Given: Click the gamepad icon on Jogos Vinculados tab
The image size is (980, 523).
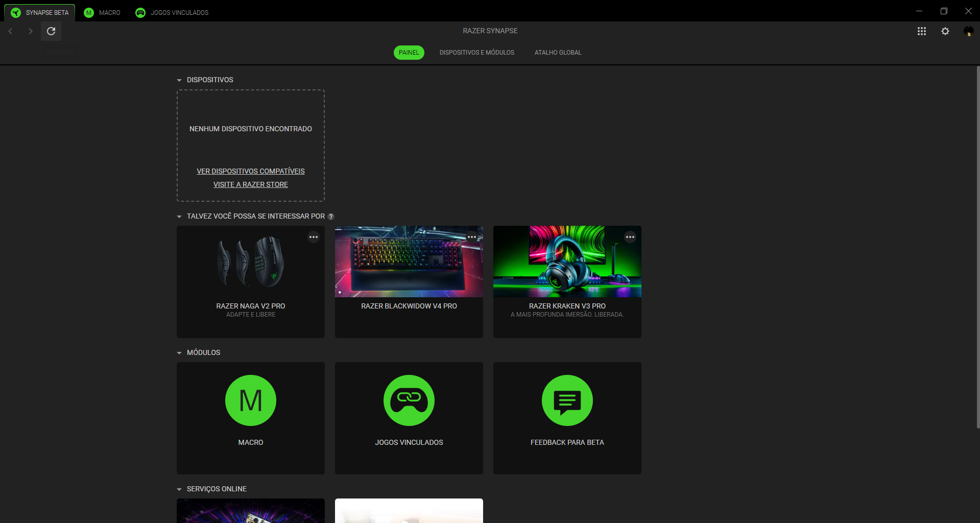Looking at the screenshot, I should tap(140, 13).
